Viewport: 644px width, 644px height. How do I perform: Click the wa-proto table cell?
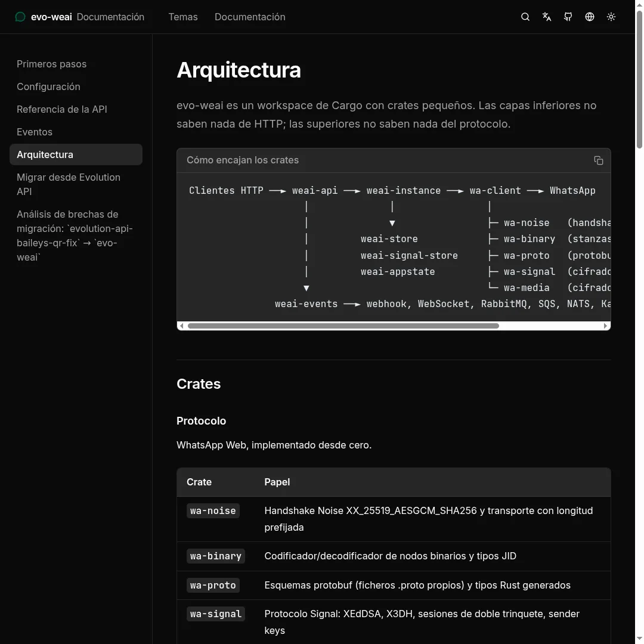pos(213,585)
